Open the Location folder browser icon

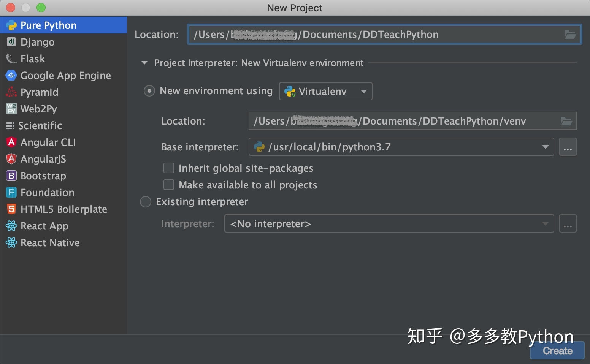pyautogui.click(x=570, y=34)
